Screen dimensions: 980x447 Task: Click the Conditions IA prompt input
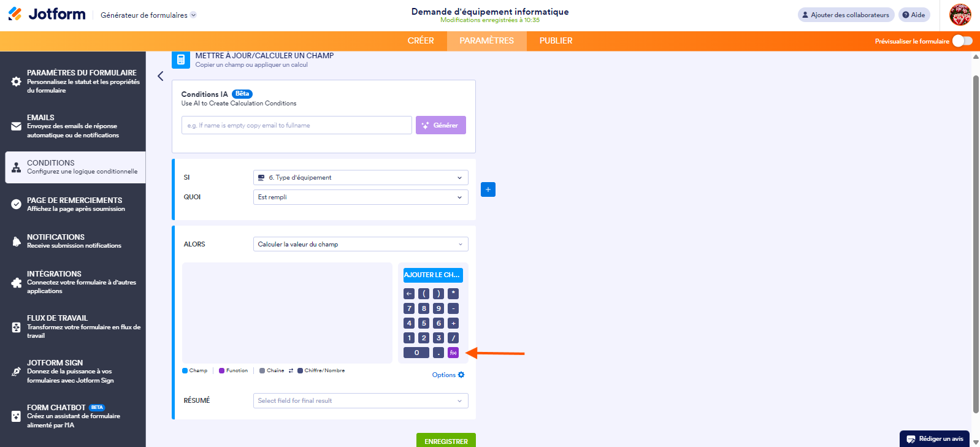pyautogui.click(x=297, y=125)
